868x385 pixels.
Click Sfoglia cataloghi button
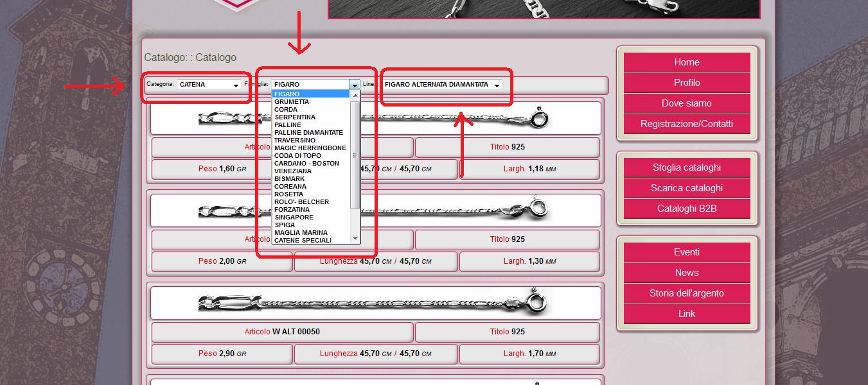(687, 167)
